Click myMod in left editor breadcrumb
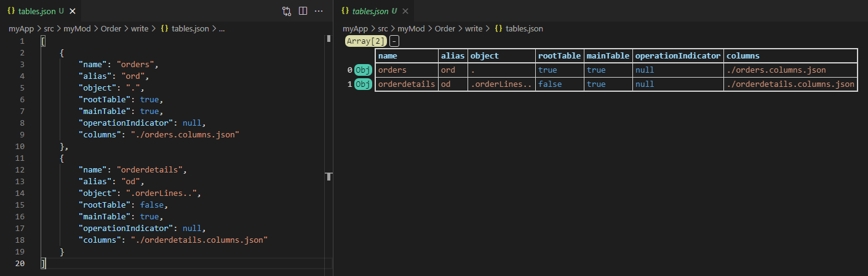This screenshot has height=276, width=868. tap(78, 28)
